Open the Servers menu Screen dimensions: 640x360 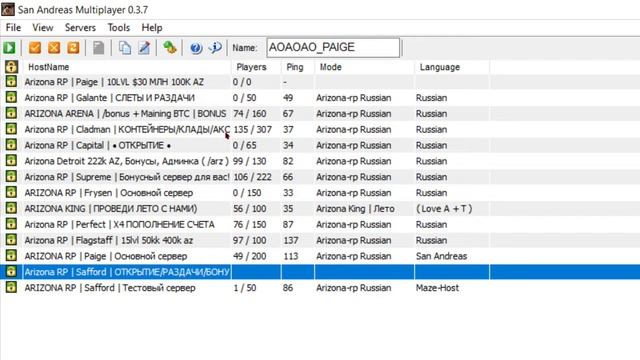point(80,28)
